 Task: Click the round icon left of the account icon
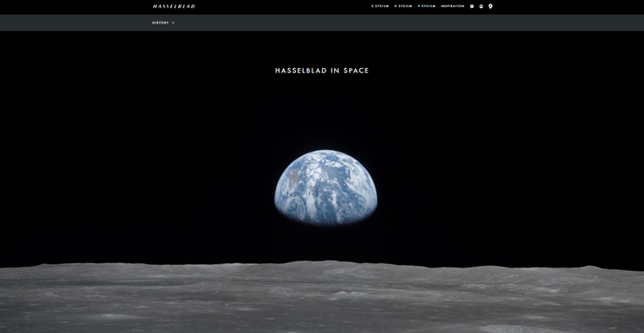click(472, 6)
